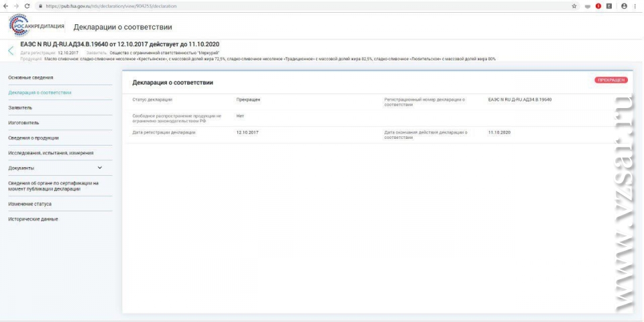This screenshot has width=644, height=322.
Task: Open the browser three-dot menu
Action: [x=635, y=5]
